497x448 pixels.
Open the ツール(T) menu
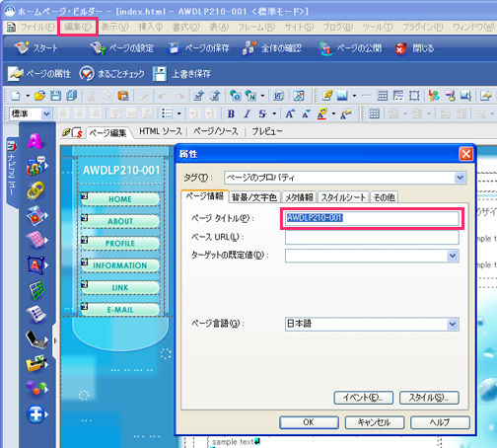[378, 27]
